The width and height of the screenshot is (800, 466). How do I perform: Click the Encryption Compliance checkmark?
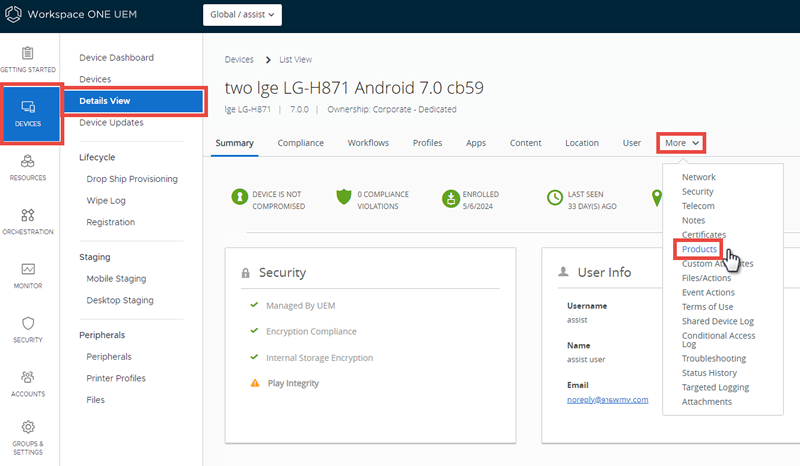pos(254,331)
